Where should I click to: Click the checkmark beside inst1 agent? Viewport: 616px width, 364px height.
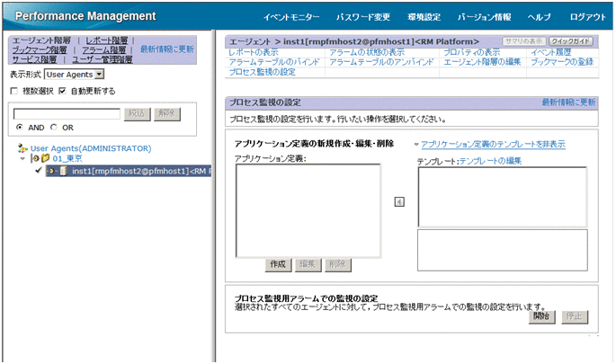tap(39, 171)
